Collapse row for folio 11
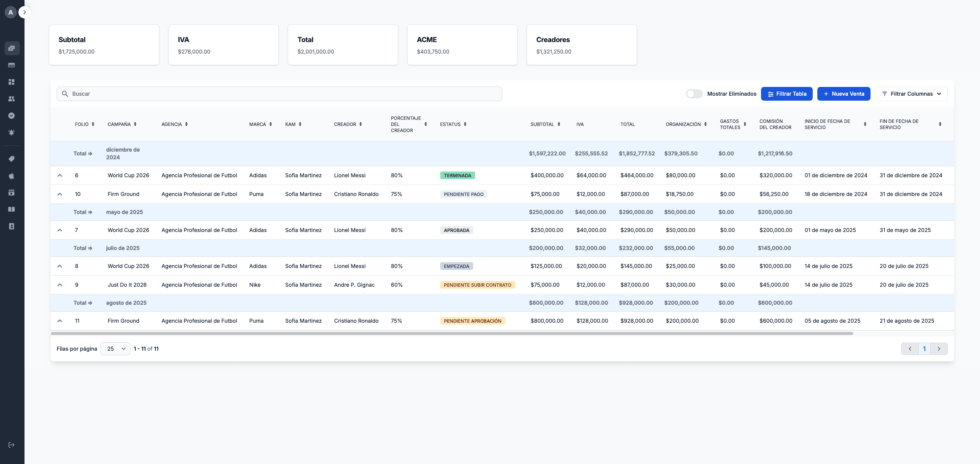 pos(60,321)
